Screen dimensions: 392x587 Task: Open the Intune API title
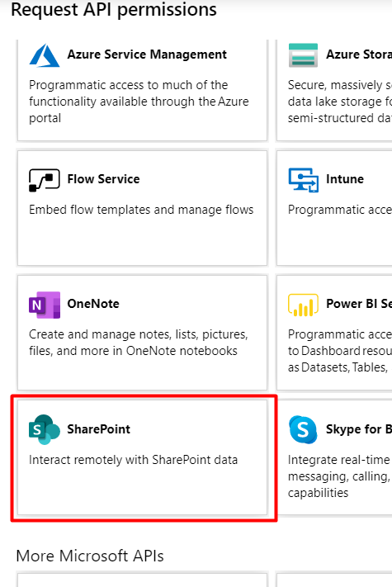[345, 179]
